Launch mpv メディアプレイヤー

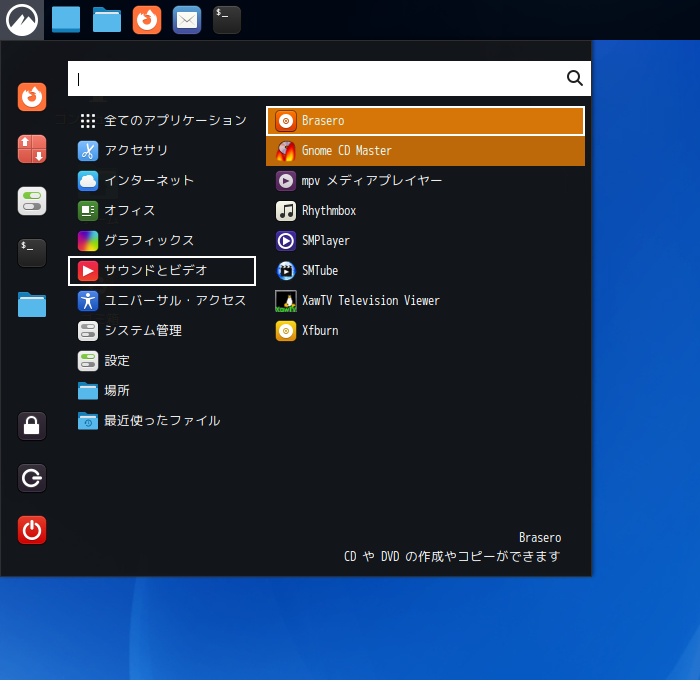[x=425, y=181]
